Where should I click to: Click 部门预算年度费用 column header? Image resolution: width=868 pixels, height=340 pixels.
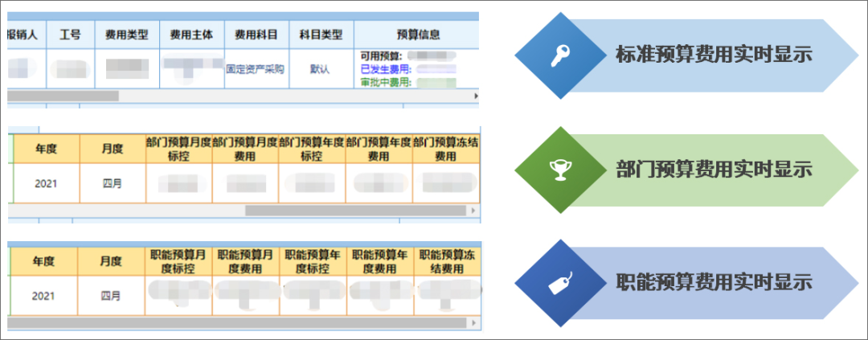[379, 149]
